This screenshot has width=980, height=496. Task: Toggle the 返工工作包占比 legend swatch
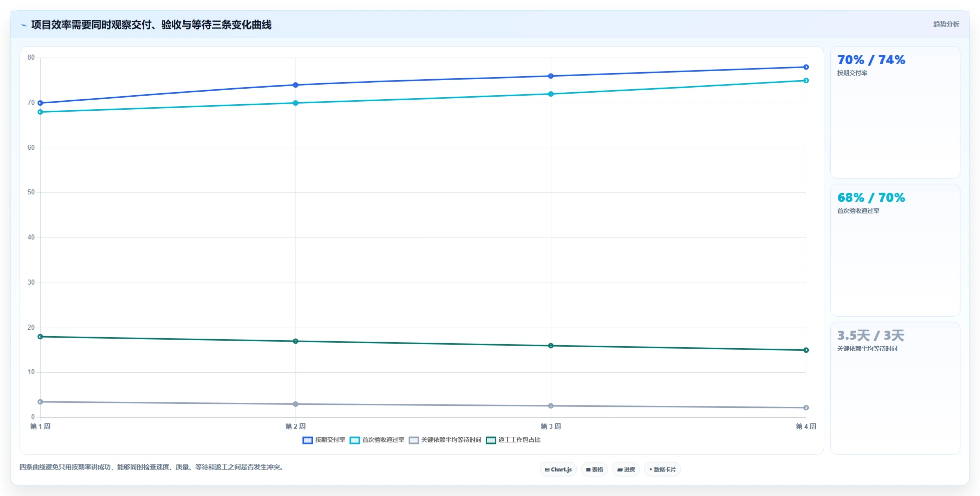[491, 440]
